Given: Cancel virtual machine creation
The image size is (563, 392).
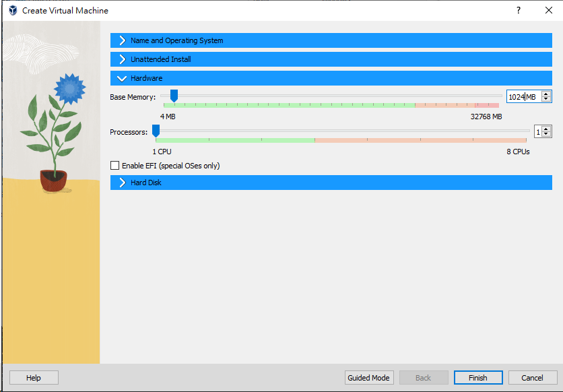Looking at the screenshot, I should coord(533,377).
